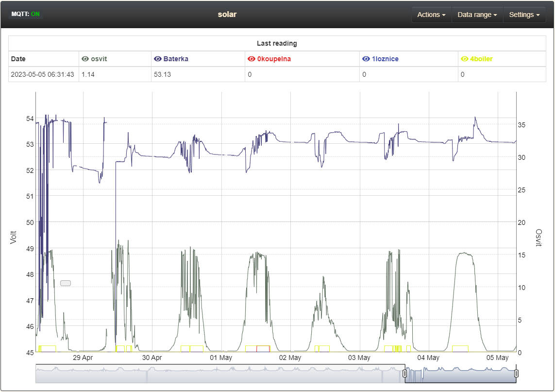The height and width of the screenshot is (392, 555).
Task: Click the right handle of the range selector
Action: tap(516, 374)
